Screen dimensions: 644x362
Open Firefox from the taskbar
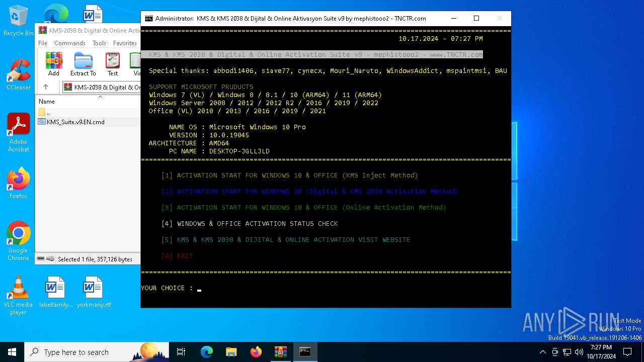(x=256, y=352)
